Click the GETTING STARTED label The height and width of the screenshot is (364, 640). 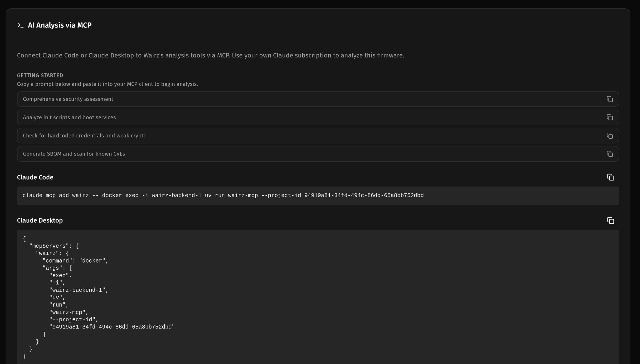pos(40,76)
